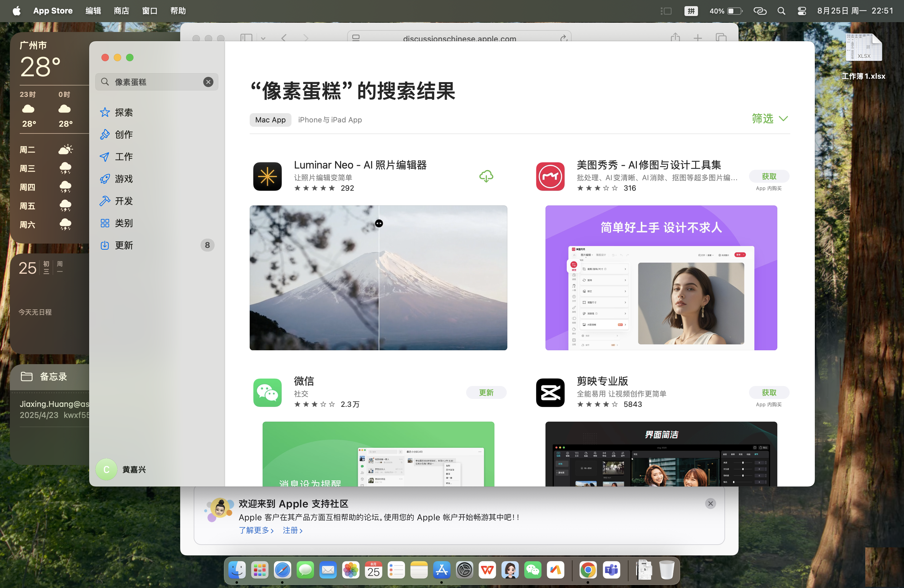Switch to iPhone与iPad App tab
Image resolution: width=904 pixels, height=588 pixels.
330,120
